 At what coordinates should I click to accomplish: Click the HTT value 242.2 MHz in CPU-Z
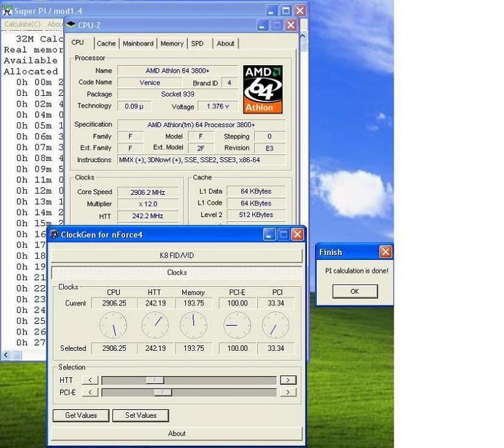point(148,216)
